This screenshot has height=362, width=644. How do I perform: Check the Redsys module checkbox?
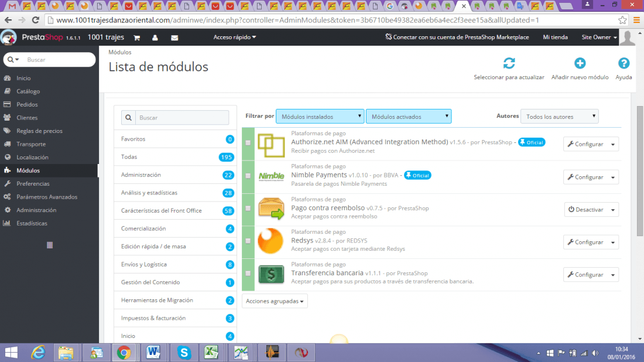pos(248,241)
